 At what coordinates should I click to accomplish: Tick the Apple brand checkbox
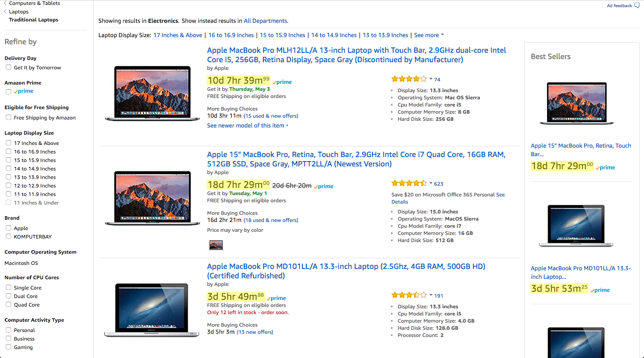[x=8, y=228]
